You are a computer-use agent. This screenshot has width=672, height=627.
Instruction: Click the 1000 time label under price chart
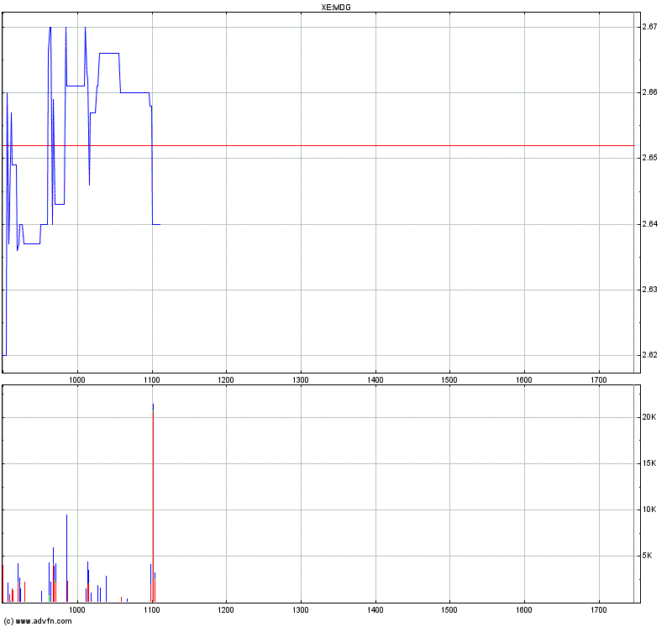pyautogui.click(x=78, y=380)
